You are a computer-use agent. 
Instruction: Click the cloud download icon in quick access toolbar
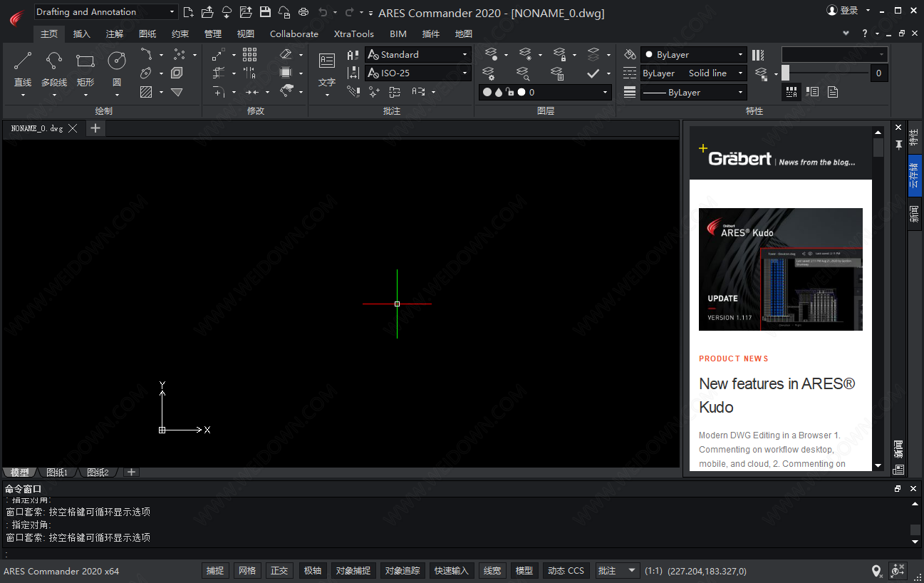point(227,12)
